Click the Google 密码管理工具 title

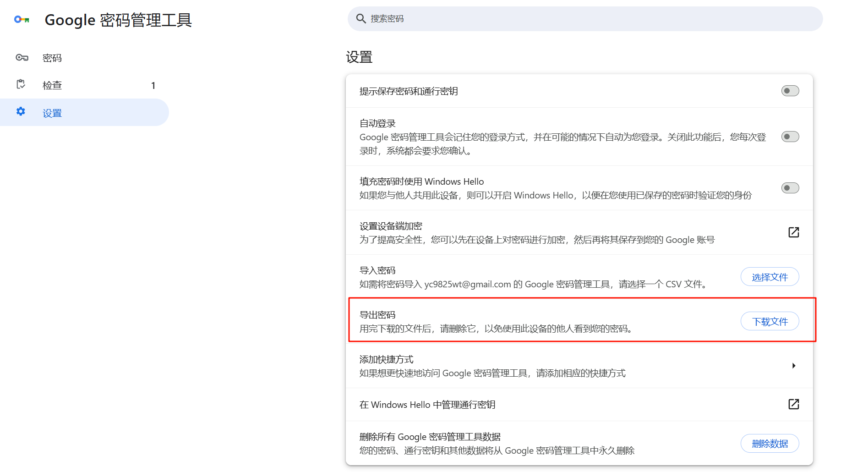[x=118, y=20]
